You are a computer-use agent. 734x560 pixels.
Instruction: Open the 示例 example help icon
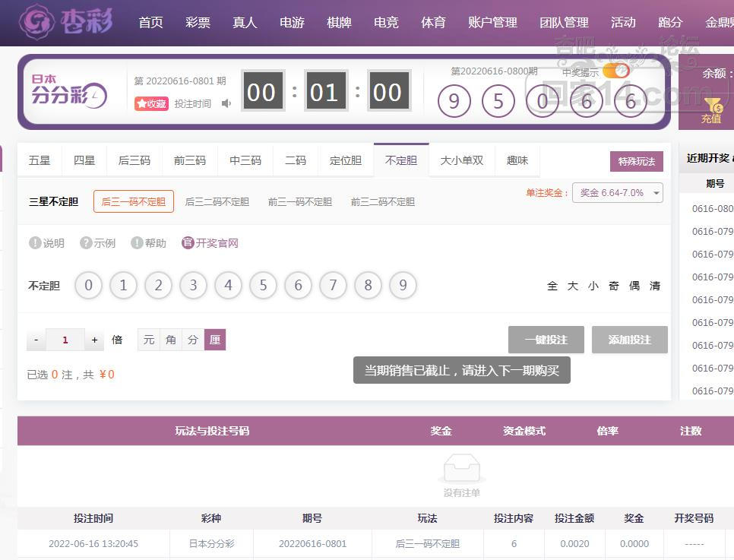pyautogui.click(x=86, y=243)
